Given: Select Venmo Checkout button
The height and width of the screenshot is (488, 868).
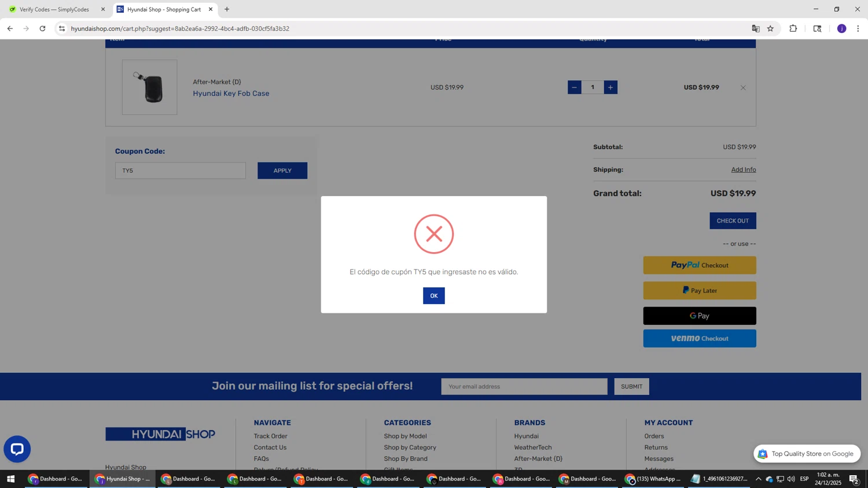Looking at the screenshot, I should tap(700, 338).
